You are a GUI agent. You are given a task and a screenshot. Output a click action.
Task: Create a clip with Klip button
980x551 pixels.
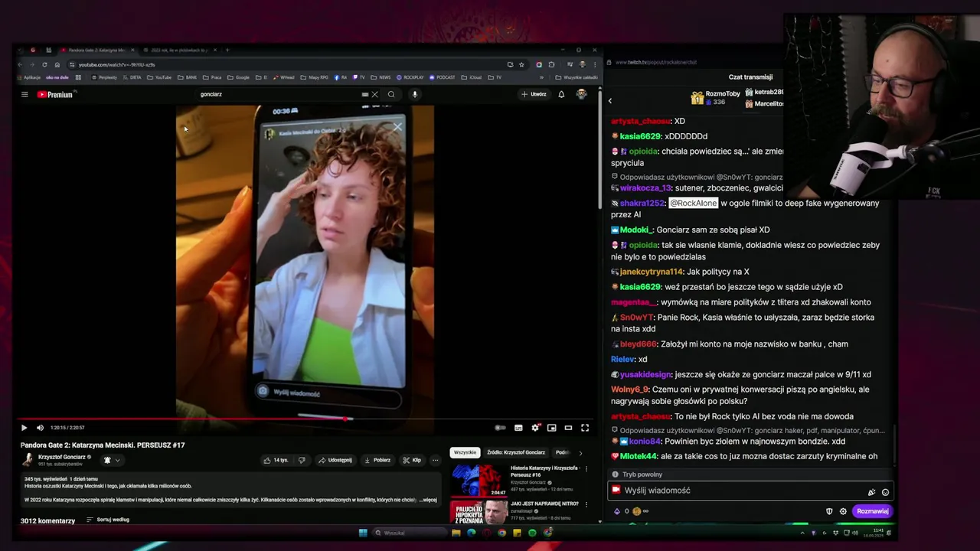point(412,460)
